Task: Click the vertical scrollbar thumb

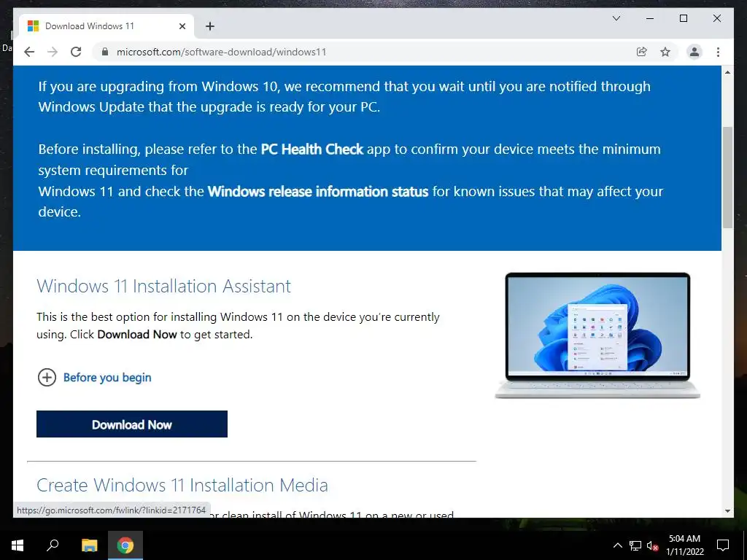Action: pos(727,177)
